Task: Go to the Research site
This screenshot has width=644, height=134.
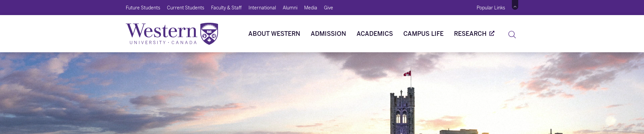Action: click(x=470, y=33)
